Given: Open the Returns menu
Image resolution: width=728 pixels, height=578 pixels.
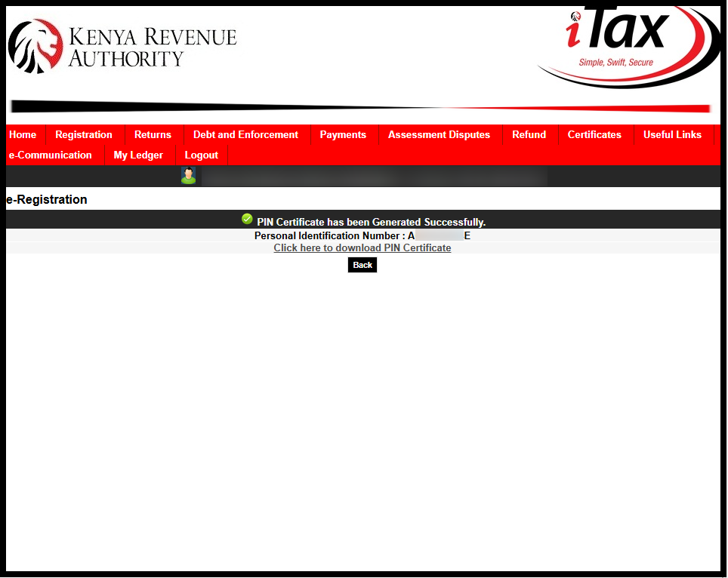Looking at the screenshot, I should pyautogui.click(x=153, y=134).
